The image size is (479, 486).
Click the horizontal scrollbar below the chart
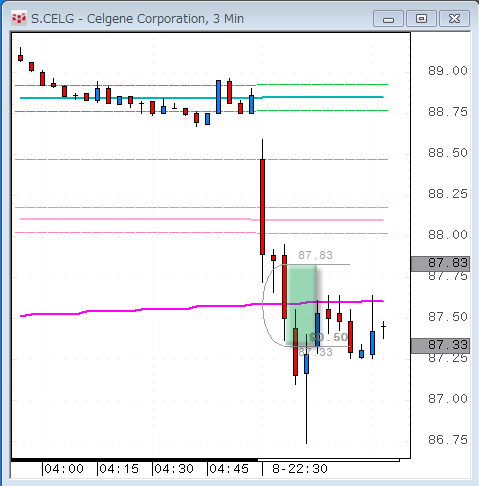pyautogui.click(x=205, y=460)
